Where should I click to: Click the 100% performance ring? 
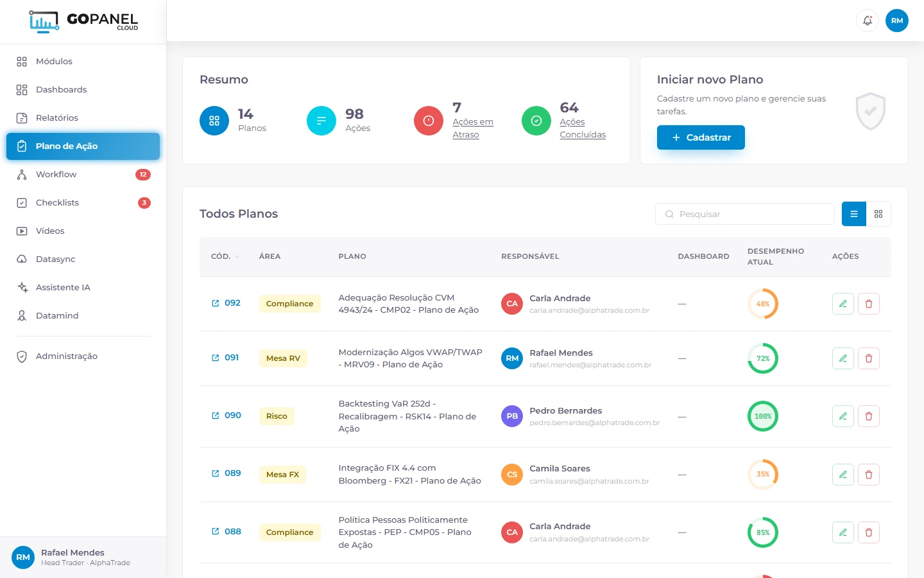[763, 416]
